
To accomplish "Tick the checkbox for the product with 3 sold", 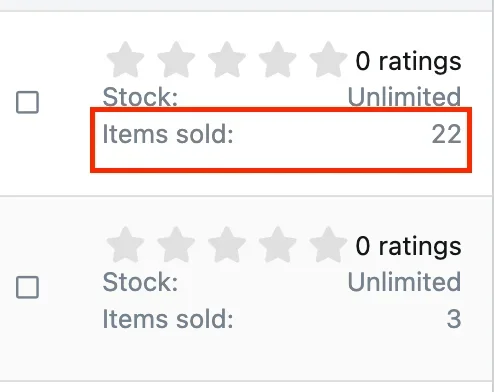I will [x=27, y=287].
